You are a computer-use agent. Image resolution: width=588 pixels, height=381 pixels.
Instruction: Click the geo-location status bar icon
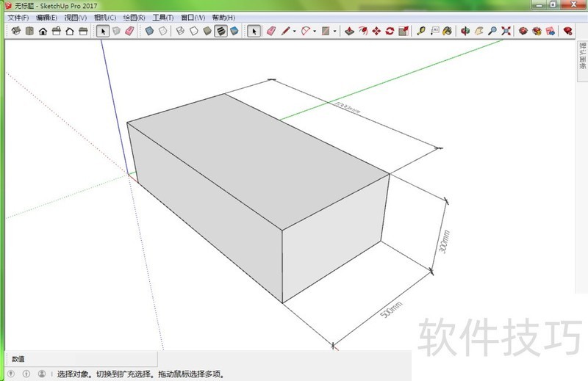tap(11, 374)
